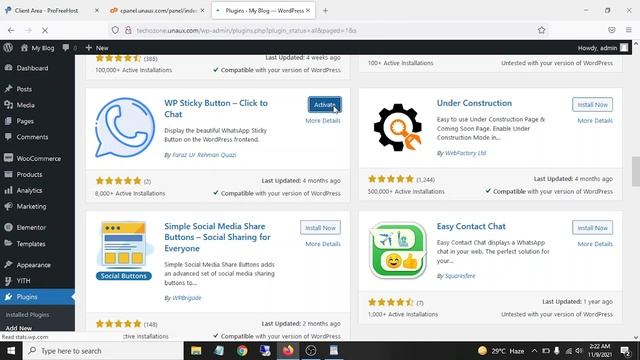
Task: Open the Under Construction plugin title
Action: 474,103
